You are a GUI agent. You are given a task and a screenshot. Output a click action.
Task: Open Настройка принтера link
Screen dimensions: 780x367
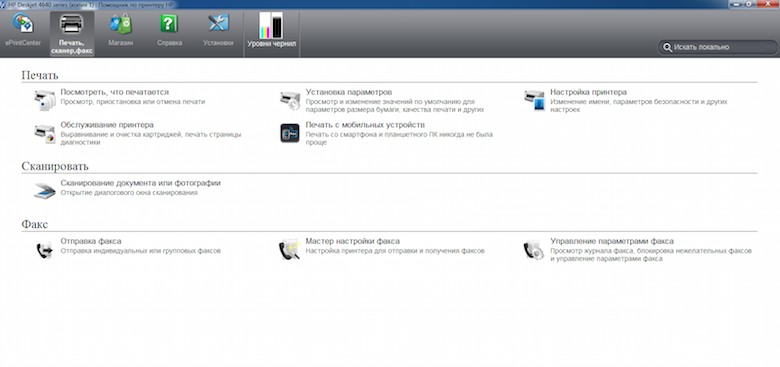(x=588, y=92)
